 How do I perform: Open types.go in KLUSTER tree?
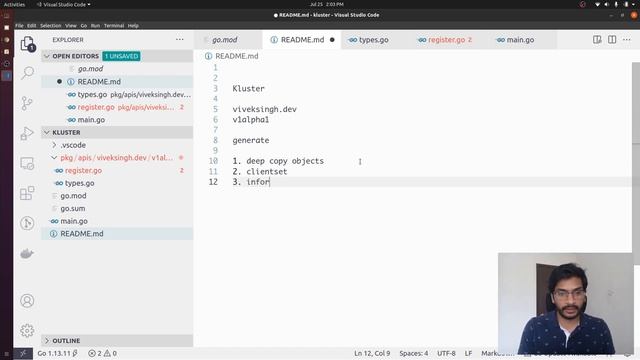(x=117, y=183)
